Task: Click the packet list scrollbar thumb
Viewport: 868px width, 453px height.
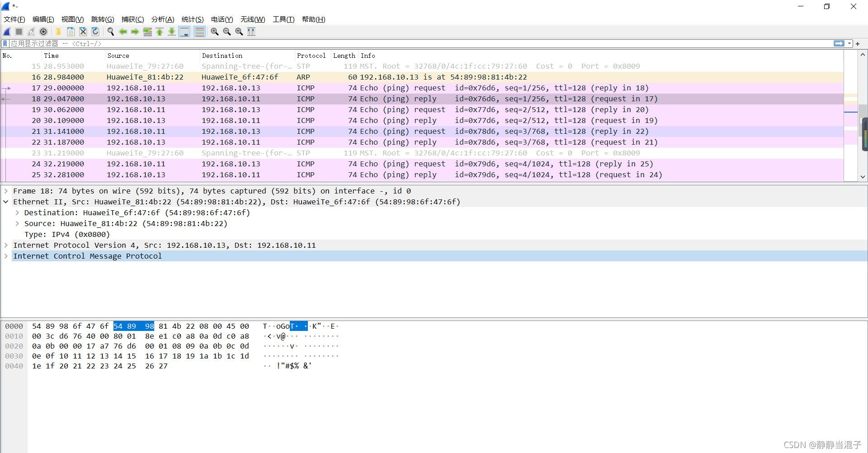Action: 863,120
